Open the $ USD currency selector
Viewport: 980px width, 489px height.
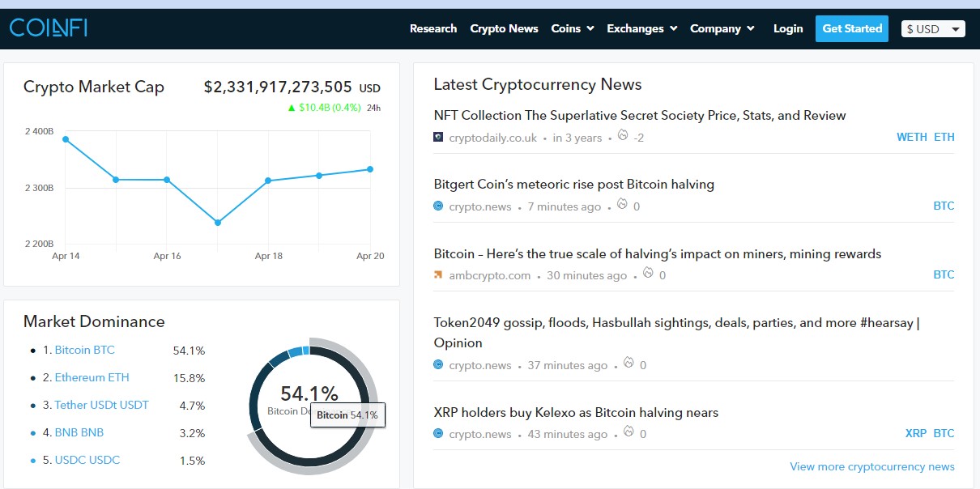(933, 29)
